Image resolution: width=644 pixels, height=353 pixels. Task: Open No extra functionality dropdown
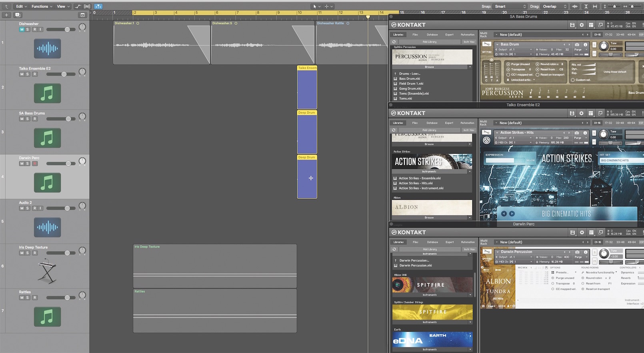point(600,273)
